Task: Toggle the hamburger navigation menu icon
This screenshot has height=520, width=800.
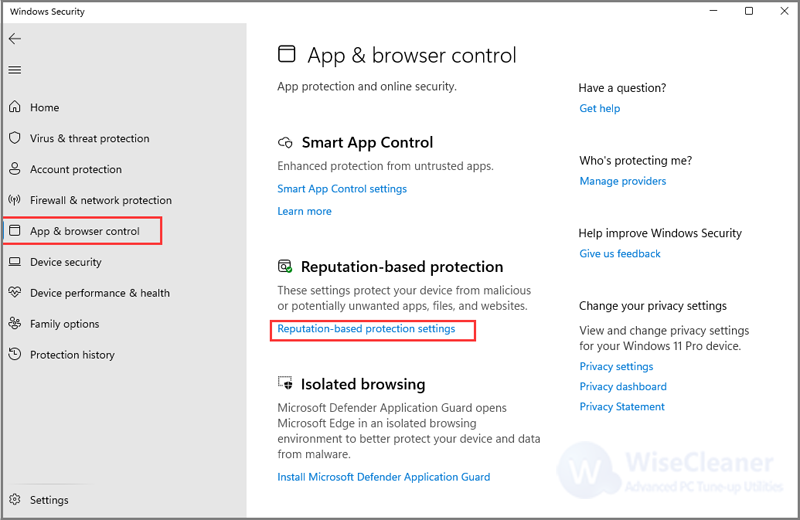Action: tap(15, 70)
